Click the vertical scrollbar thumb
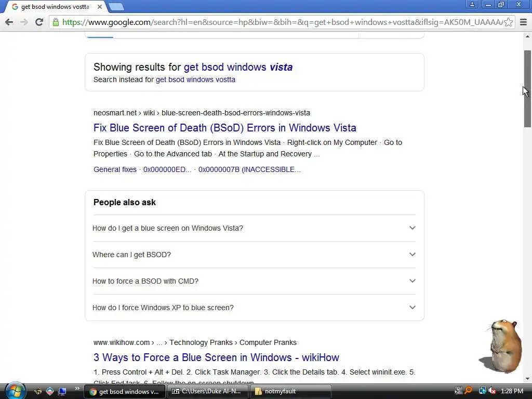The image size is (532, 399). pyautogui.click(x=527, y=89)
